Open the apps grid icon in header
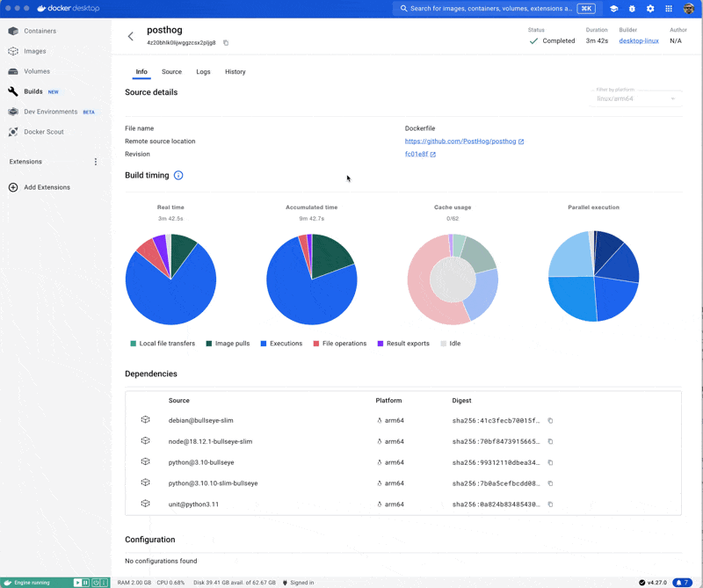This screenshot has height=588, width=703. coord(669,9)
